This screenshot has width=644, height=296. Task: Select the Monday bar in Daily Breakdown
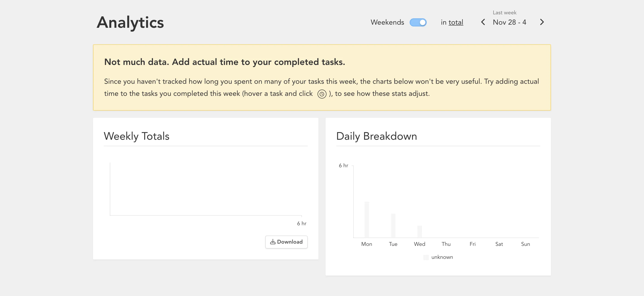[366, 219]
